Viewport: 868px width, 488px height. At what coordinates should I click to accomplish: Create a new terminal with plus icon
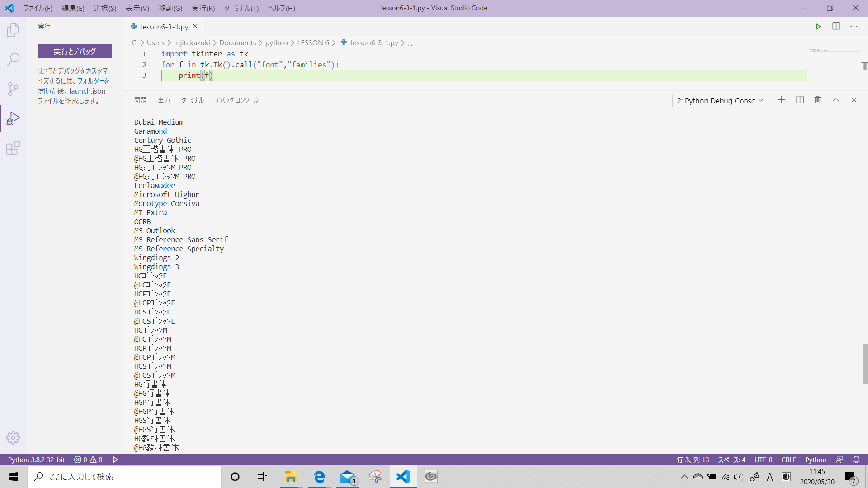click(781, 100)
